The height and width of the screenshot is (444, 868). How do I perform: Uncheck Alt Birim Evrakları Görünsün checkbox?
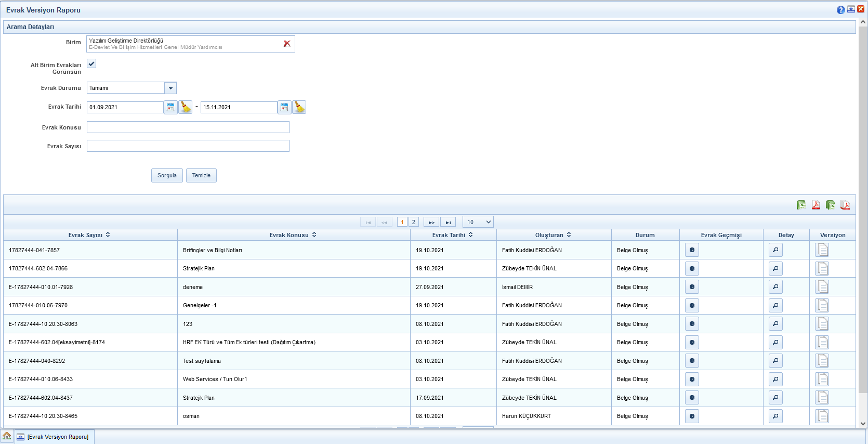pyautogui.click(x=91, y=63)
